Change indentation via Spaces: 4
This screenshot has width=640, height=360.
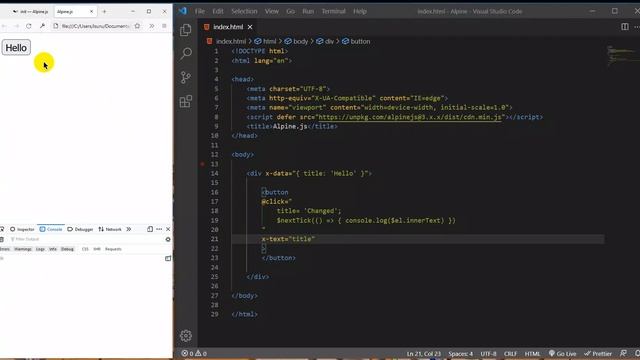coord(460,353)
